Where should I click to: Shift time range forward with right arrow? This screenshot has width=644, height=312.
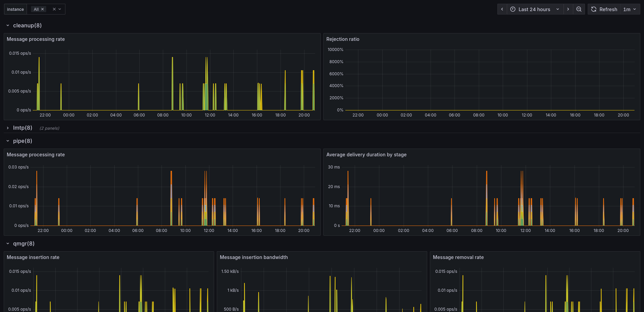568,9
